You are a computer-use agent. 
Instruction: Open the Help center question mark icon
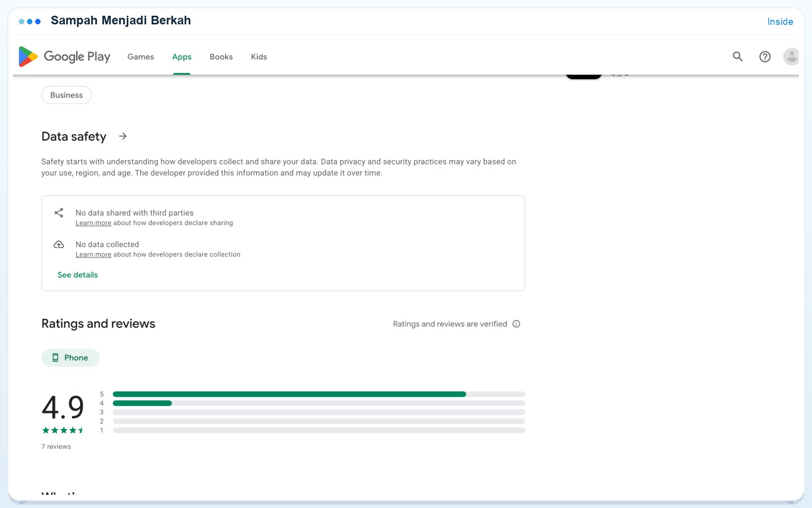765,57
